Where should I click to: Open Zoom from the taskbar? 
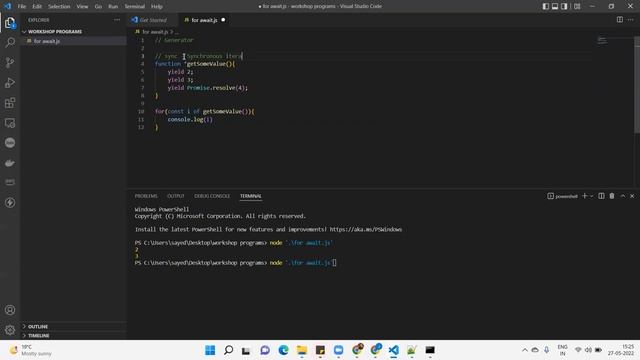click(x=338, y=350)
